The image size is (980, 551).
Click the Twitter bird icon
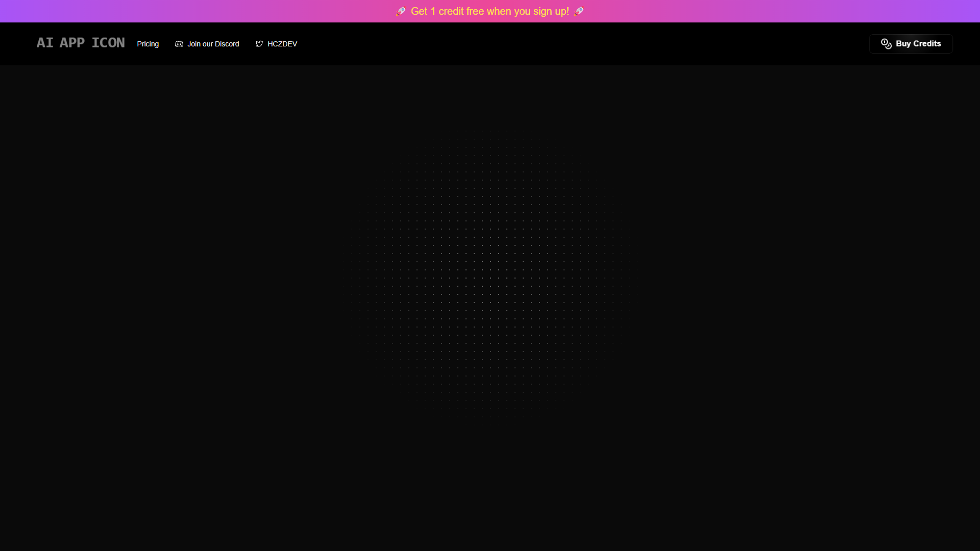259,44
